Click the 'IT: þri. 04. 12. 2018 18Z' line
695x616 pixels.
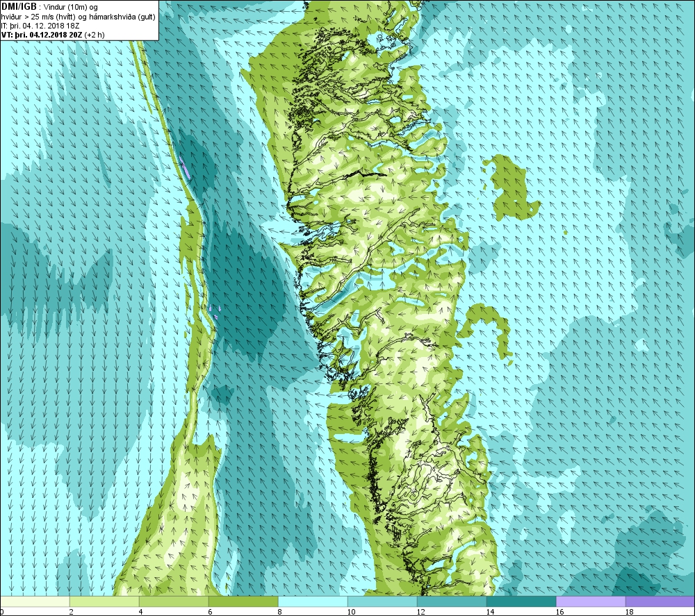click(40, 26)
